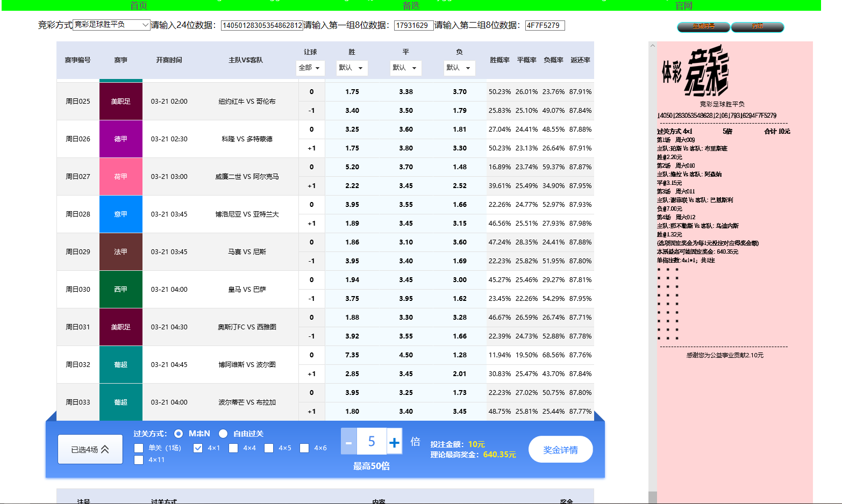The height and width of the screenshot is (504, 842).
Task: Click the 24位数据 input field
Action: point(262,25)
